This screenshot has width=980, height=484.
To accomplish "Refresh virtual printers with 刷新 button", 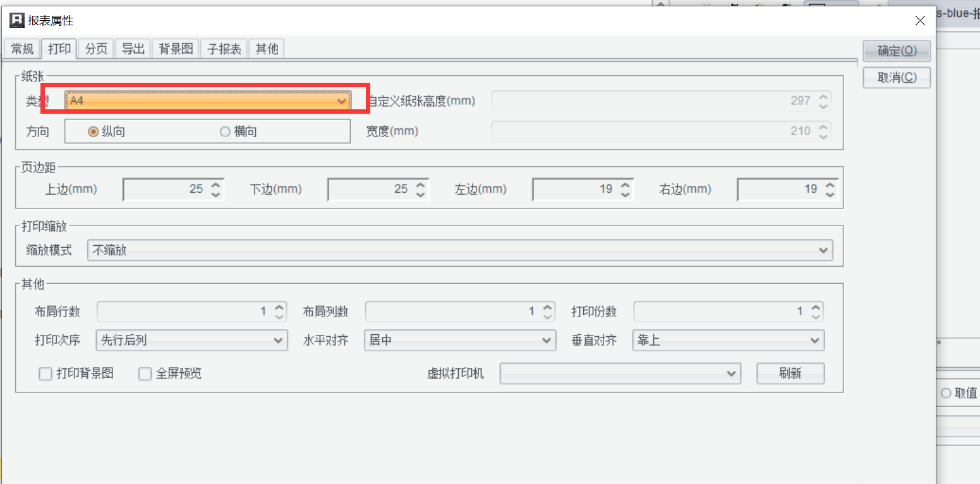I will [790, 373].
